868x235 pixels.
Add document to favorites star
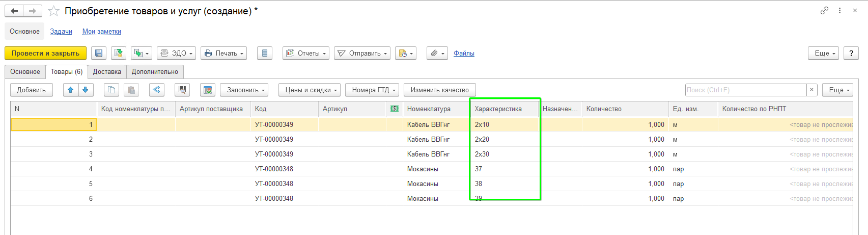[53, 11]
